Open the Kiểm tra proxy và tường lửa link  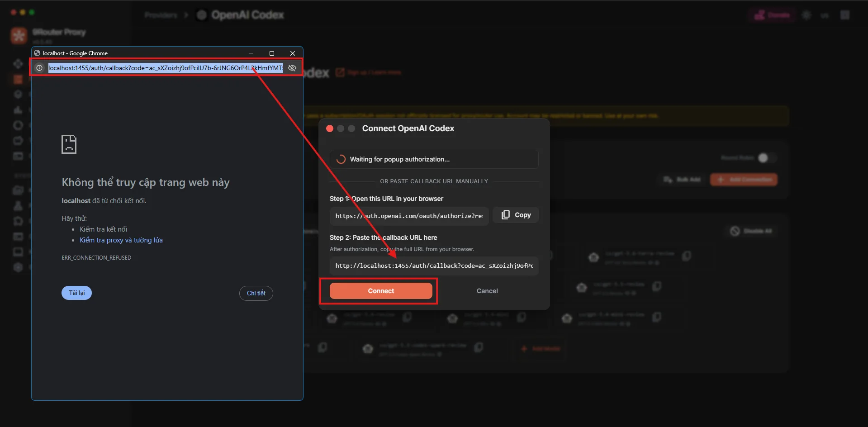tap(121, 240)
